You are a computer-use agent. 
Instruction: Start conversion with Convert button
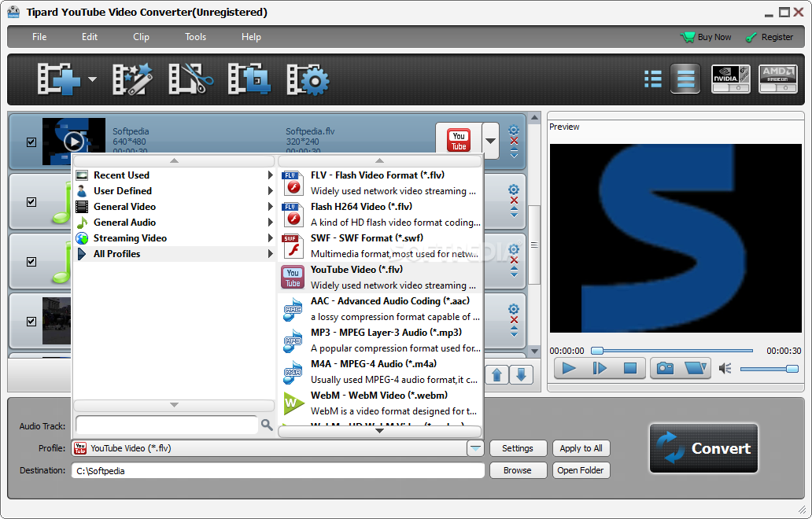(x=703, y=448)
